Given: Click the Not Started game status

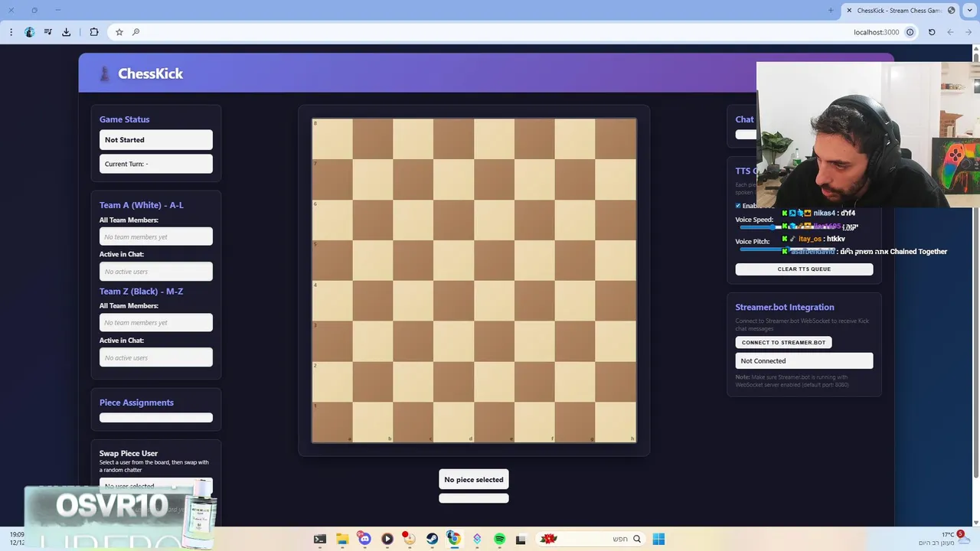Looking at the screenshot, I should 156,140.
